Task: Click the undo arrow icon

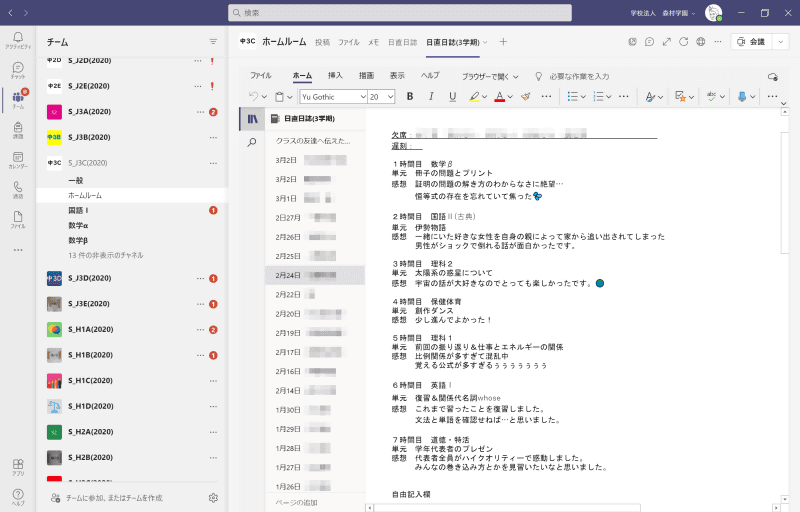Action: coord(253,96)
